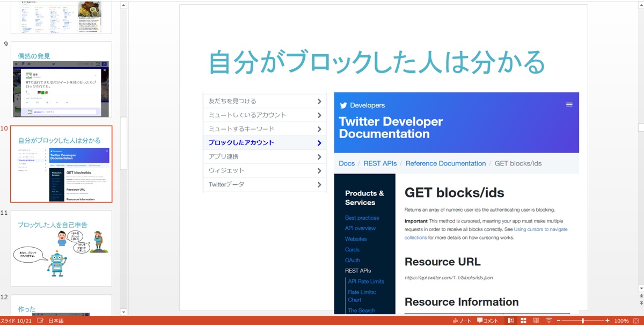Click the Docs breadcrumb link
The width and height of the screenshot is (644, 325).
347,163
